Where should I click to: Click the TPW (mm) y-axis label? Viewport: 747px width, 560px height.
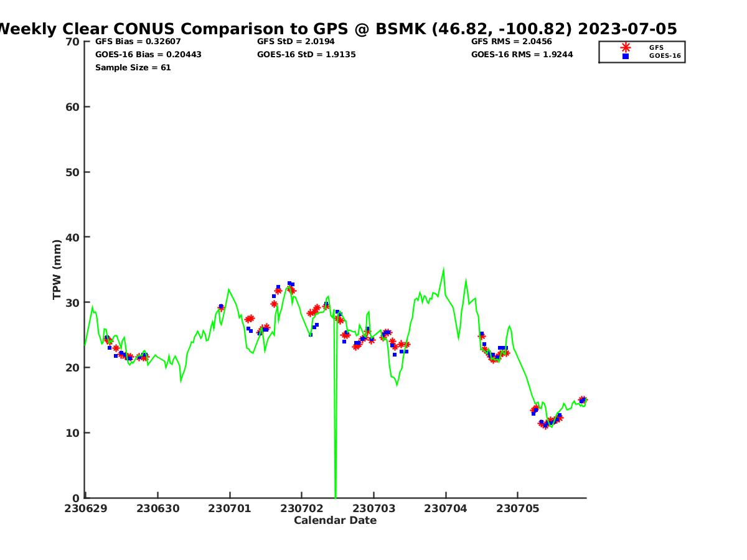(57, 269)
